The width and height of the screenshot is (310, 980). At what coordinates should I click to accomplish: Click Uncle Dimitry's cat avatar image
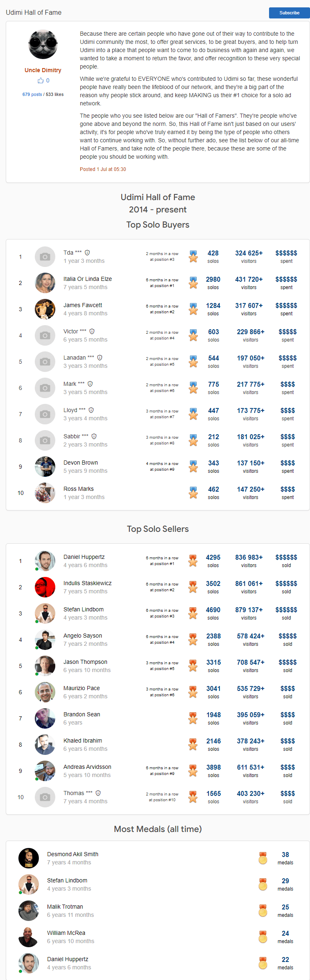(x=43, y=44)
